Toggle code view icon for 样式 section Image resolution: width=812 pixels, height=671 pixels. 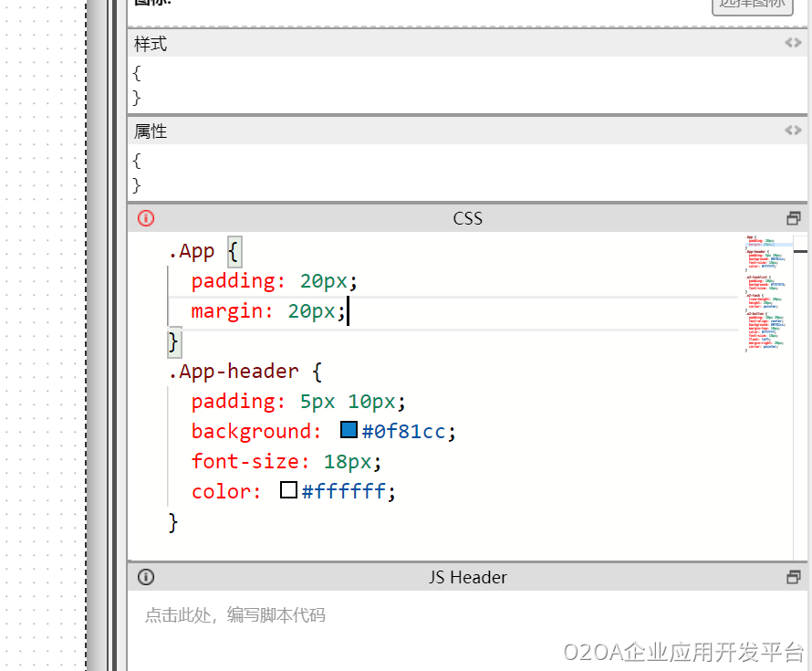point(793,43)
